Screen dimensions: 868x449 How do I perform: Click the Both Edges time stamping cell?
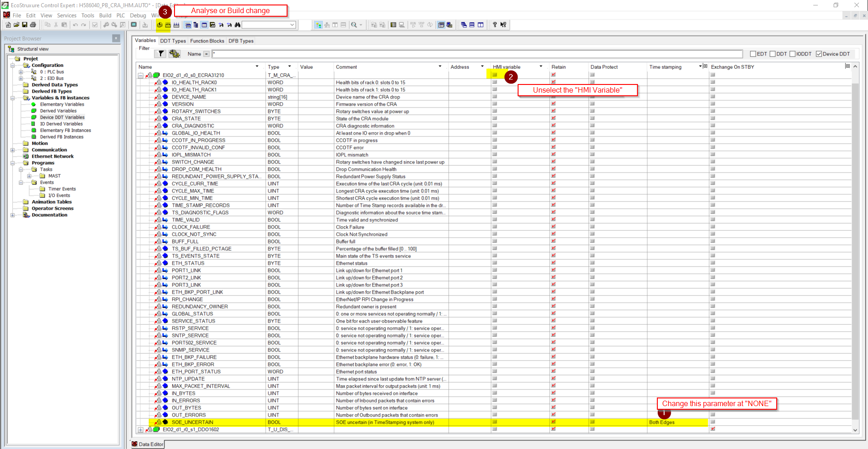(x=677, y=422)
